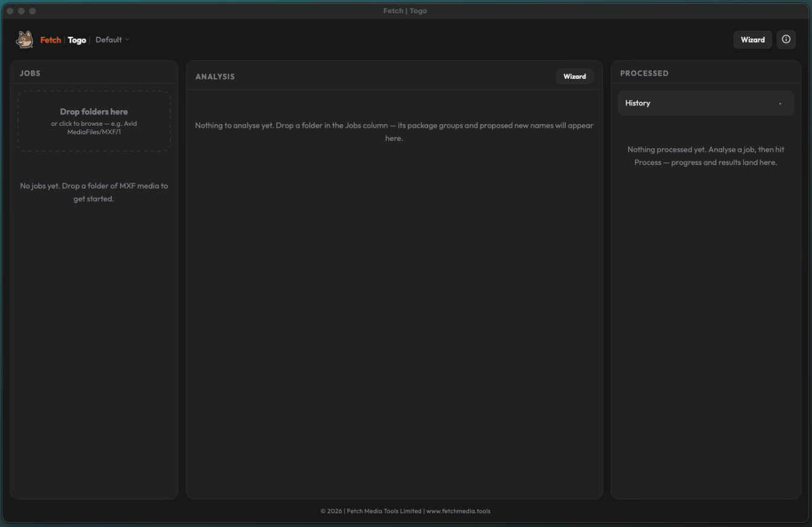
Task: Close the window with the first titlebar button
Action: point(10,11)
